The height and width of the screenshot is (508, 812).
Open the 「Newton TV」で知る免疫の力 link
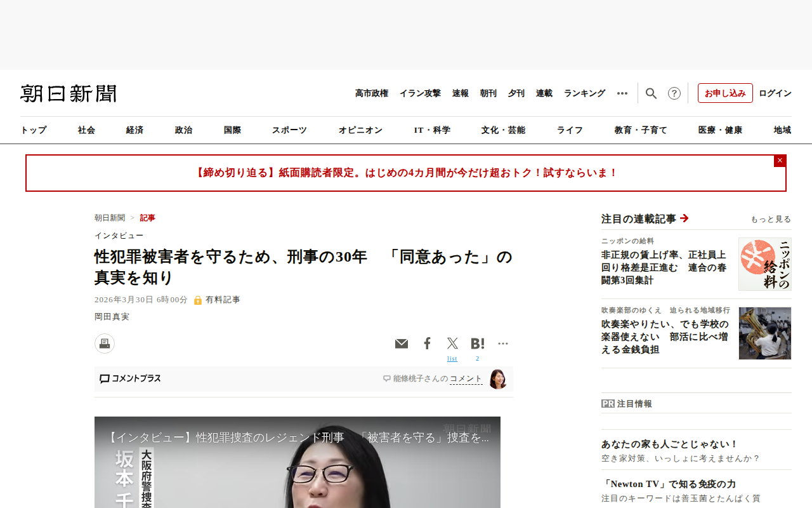coord(669,485)
